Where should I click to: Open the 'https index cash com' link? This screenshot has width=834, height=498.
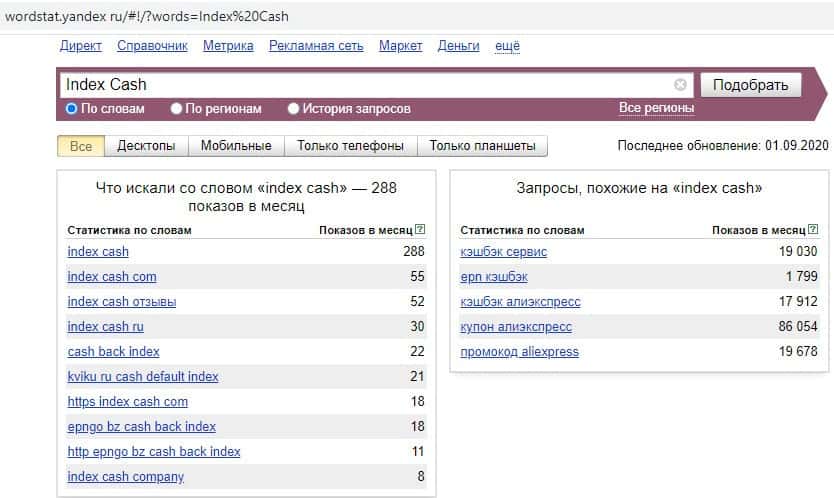click(128, 402)
